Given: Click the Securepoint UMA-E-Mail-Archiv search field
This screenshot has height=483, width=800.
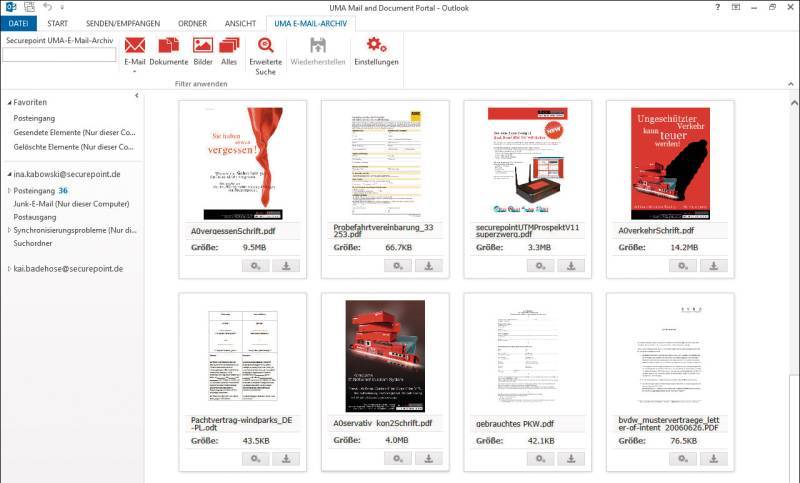Looking at the screenshot, I should (x=59, y=55).
